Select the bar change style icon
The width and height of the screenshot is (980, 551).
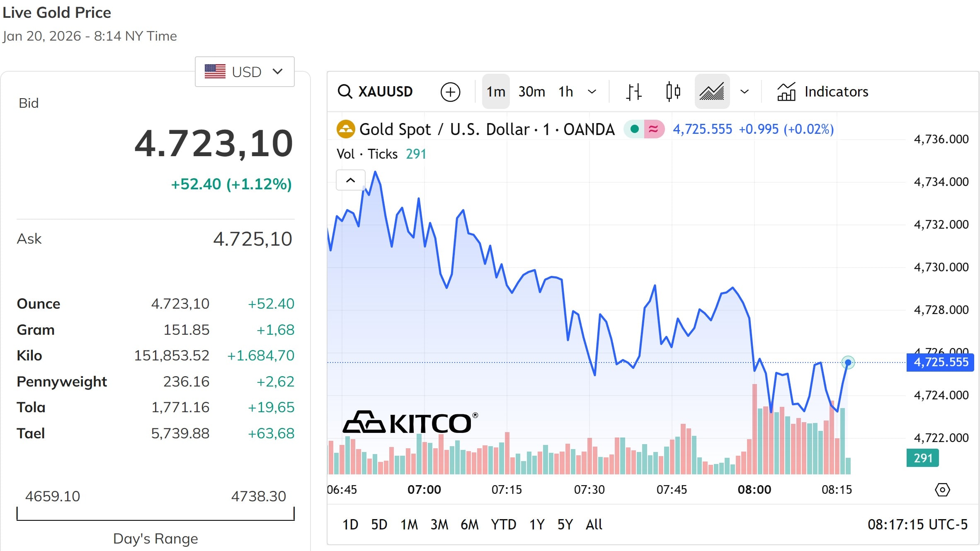click(x=633, y=91)
